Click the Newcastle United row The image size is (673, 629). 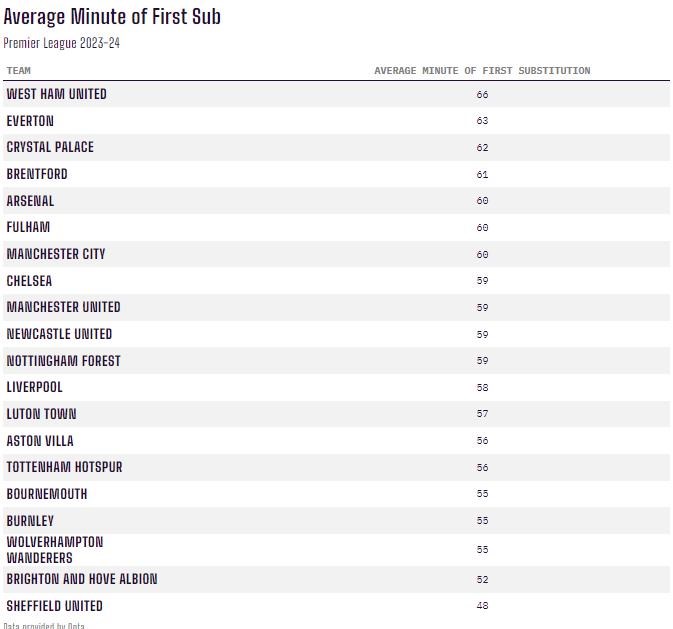coord(59,334)
